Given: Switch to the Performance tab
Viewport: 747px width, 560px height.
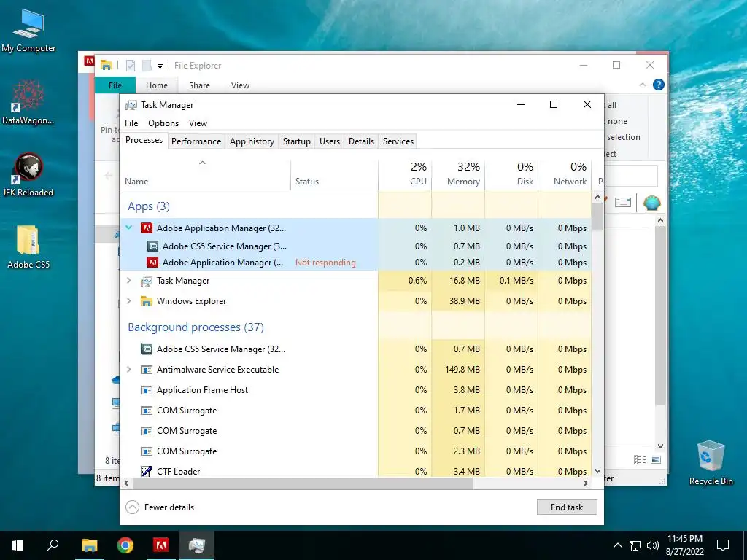Looking at the screenshot, I should [196, 141].
